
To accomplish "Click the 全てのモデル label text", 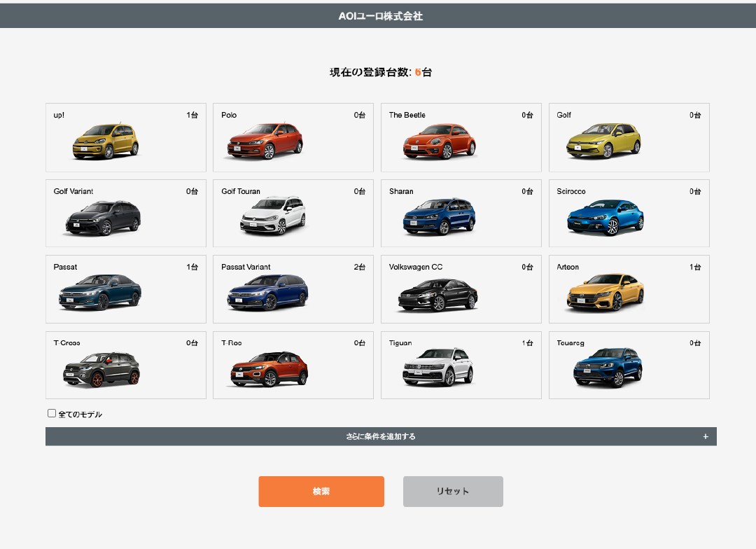I will click(x=80, y=414).
